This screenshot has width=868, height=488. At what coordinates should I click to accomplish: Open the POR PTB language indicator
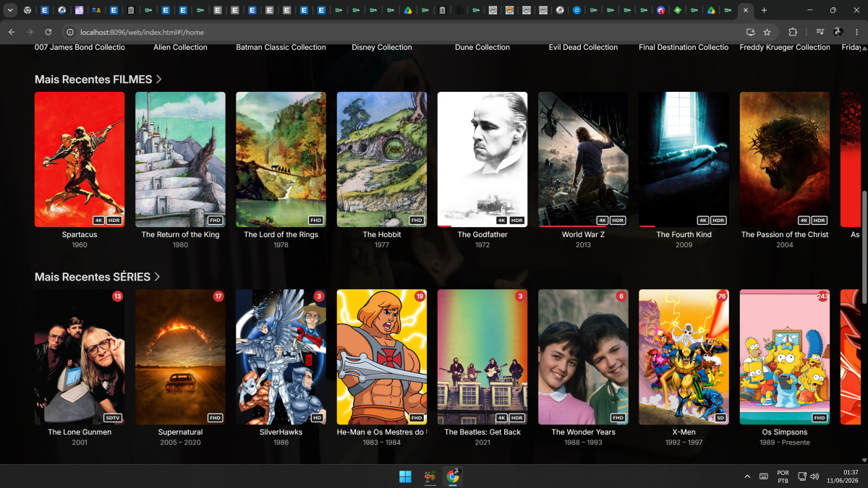click(x=783, y=476)
